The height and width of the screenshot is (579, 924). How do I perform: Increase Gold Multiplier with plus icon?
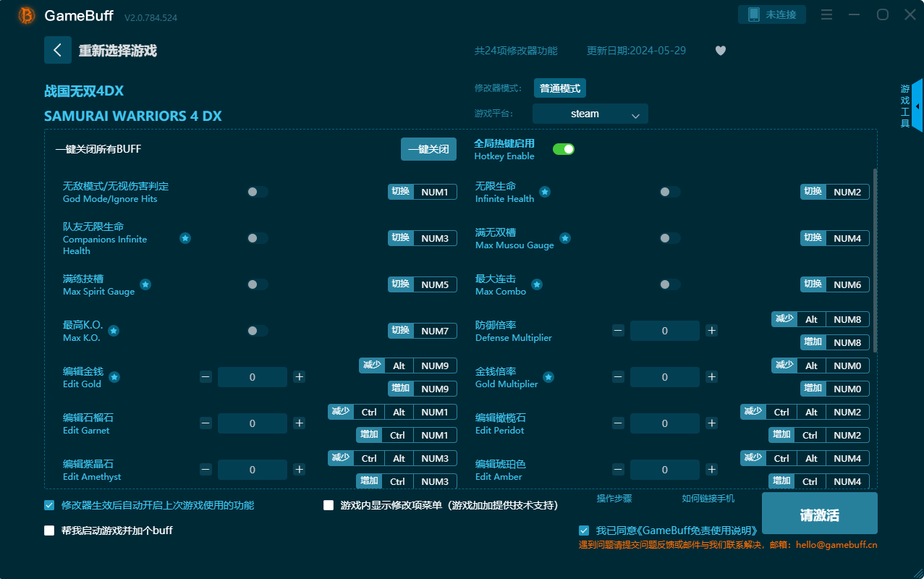712,377
